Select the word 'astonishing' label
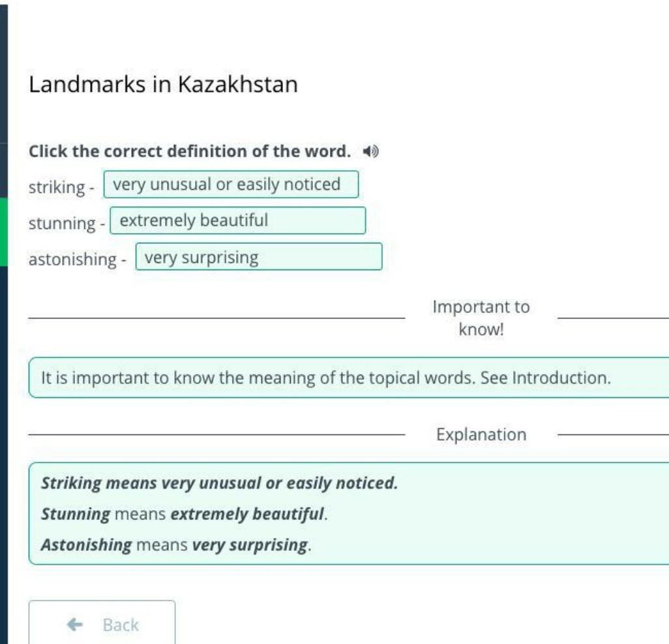This screenshot has height=644, width=669. 72,259
